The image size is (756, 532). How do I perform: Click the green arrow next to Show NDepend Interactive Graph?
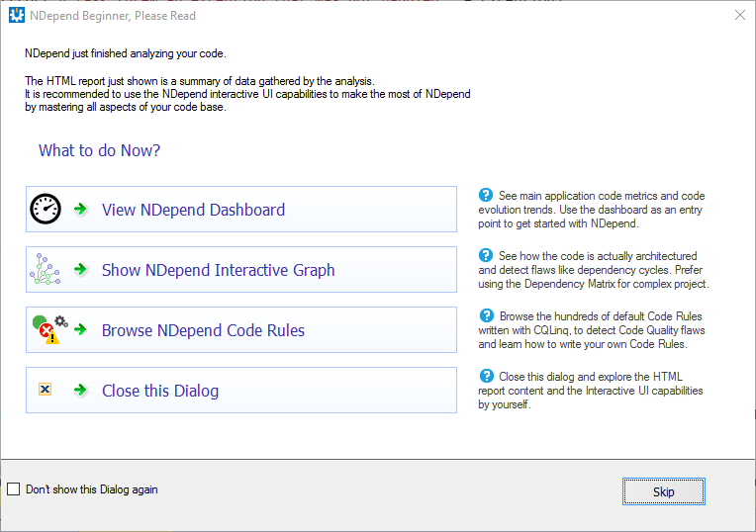[80, 269]
